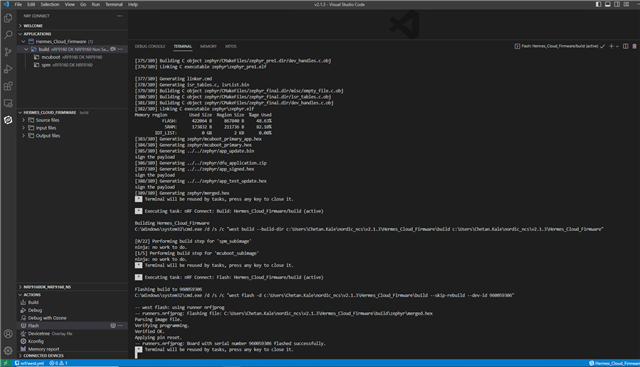Collapse the build configuration node
Image resolution: width=640 pixels, height=367 pixels.
(27, 49)
